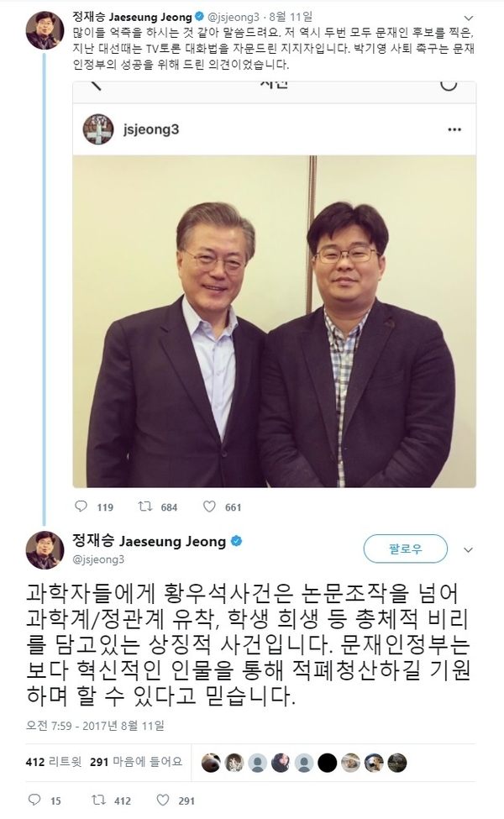Open the chevron dropdown next to 팔로우 button
The image size is (504, 819).
[x=468, y=549]
